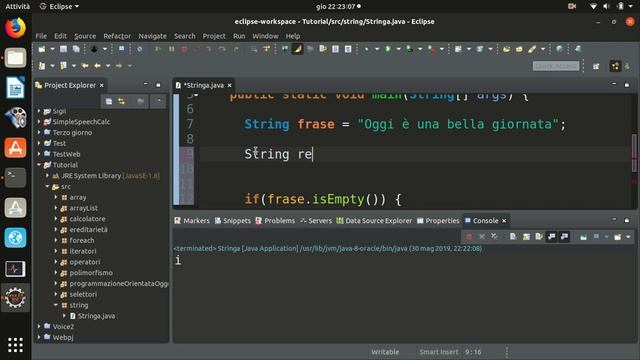Screen dimensions: 640x360
Task: Click the Resume toolbar icon
Action: [158, 49]
